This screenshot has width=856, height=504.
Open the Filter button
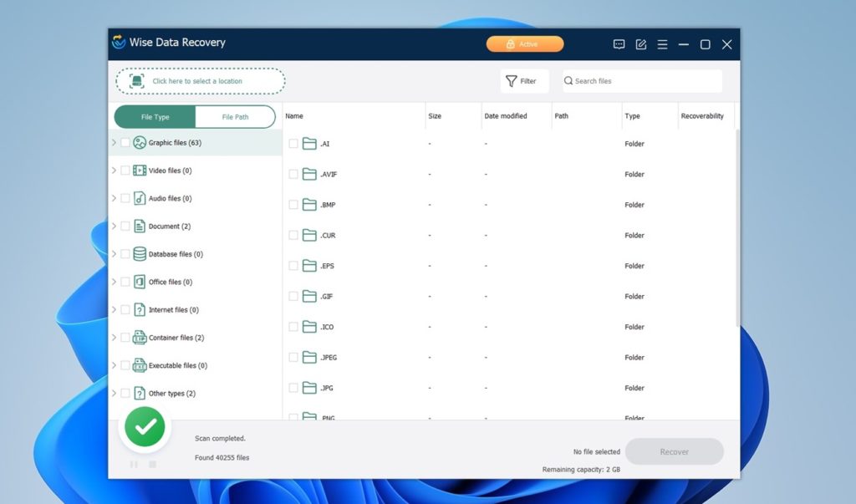(x=522, y=81)
